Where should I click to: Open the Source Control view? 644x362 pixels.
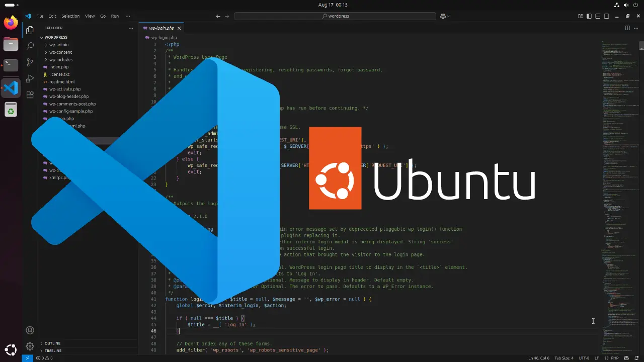point(30,62)
